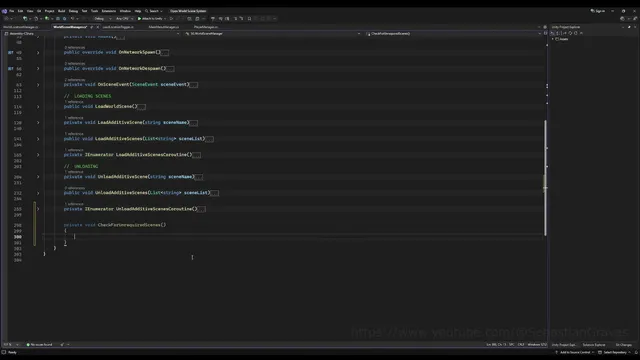
Task: Click the first Unity Project Explorer toolbar icon
Action: pyautogui.click(x=553, y=33)
